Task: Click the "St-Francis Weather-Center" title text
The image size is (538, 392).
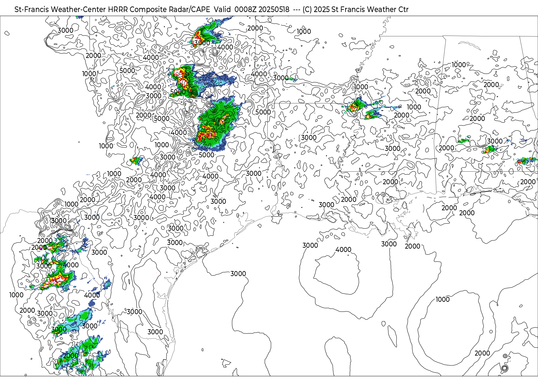Action: [60, 10]
